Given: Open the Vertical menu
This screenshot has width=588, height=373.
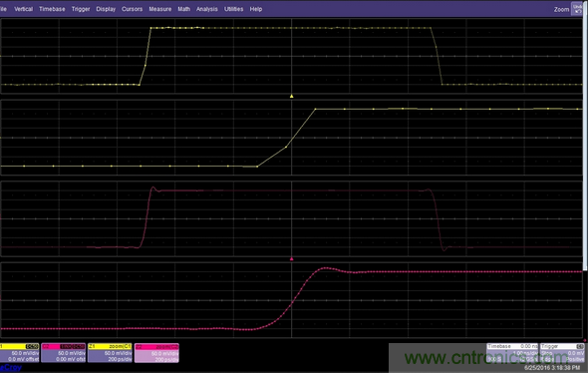Looking at the screenshot, I should coord(23,9).
